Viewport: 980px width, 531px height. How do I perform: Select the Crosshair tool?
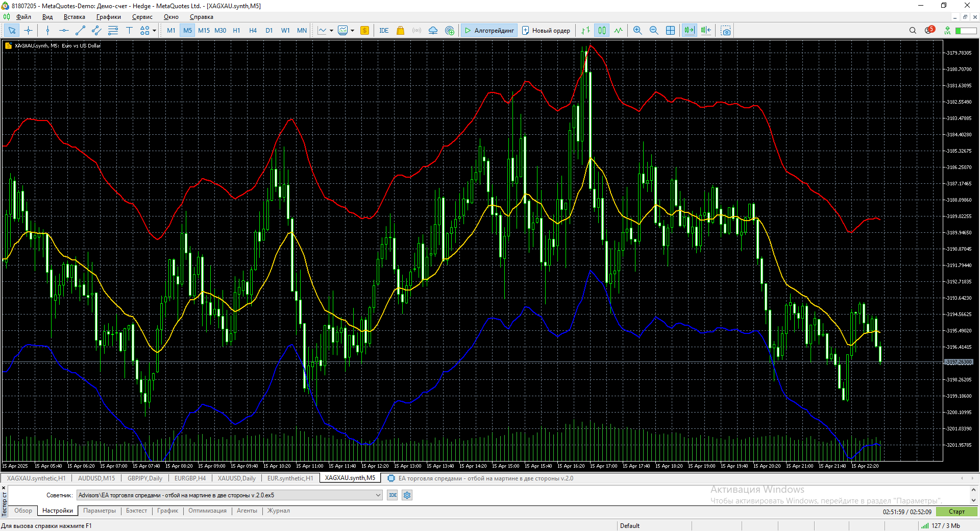tap(29, 31)
